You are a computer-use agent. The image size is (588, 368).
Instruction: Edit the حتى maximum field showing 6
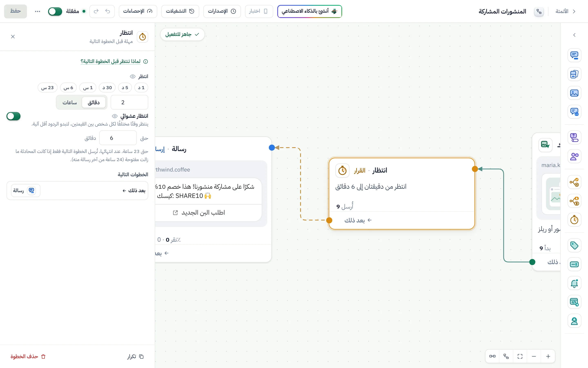[x=118, y=138]
